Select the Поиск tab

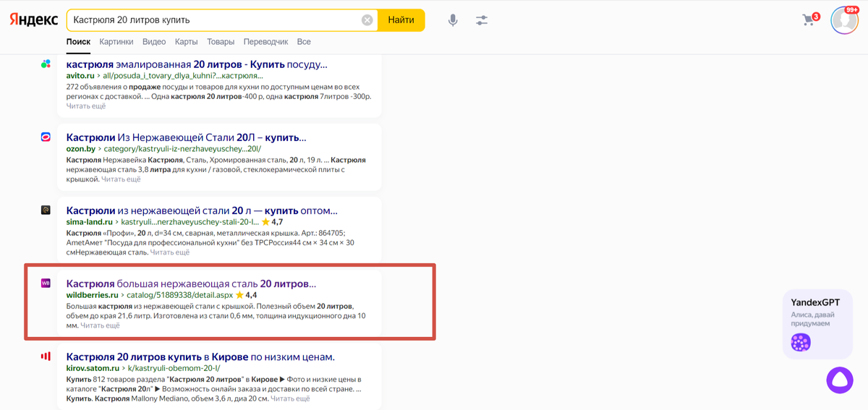tap(78, 42)
